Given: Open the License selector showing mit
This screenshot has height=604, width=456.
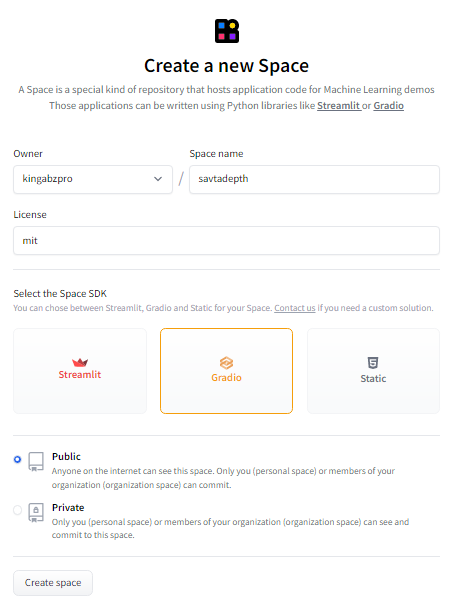Looking at the screenshot, I should [x=226, y=240].
